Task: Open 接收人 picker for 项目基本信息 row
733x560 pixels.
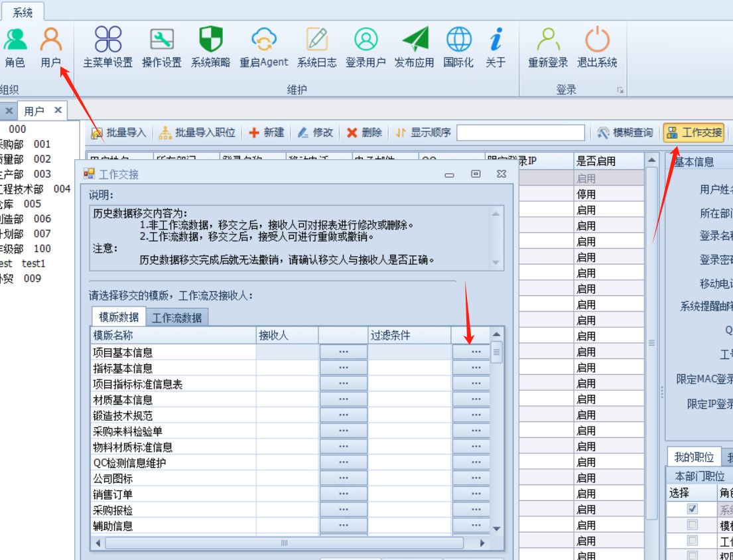Action: [343, 352]
